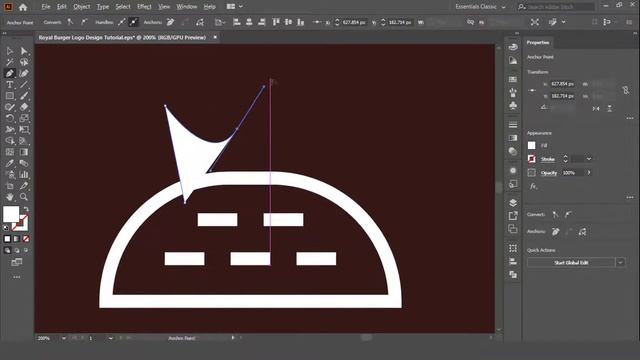The width and height of the screenshot is (640, 360).
Task: Convert anchor to smooth in Properties panel
Action: (568, 214)
